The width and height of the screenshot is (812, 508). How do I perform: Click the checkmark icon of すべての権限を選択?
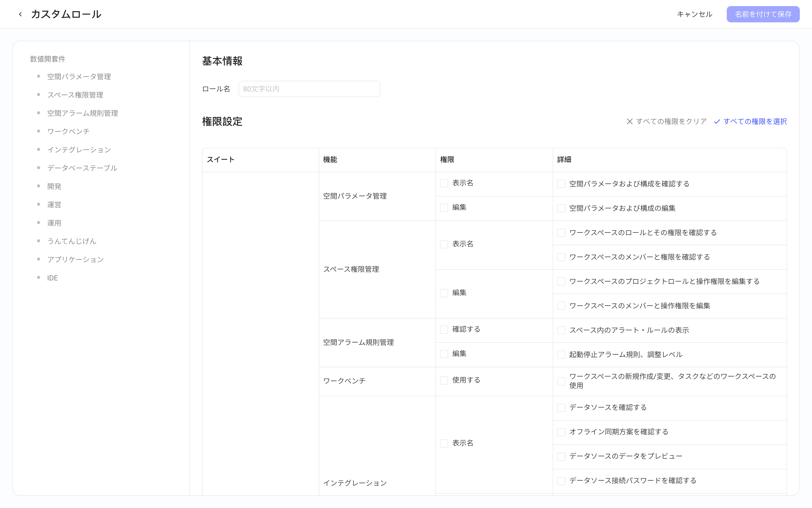click(717, 121)
